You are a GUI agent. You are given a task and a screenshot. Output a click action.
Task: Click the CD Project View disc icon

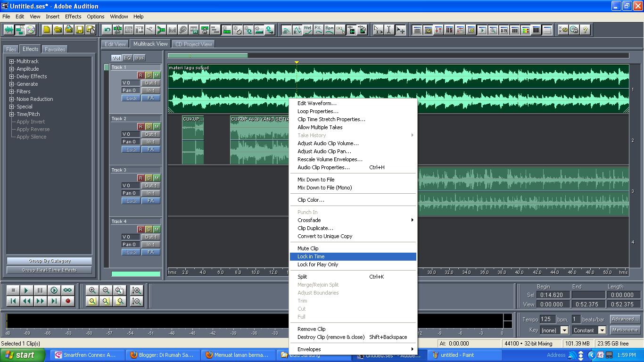[x=31, y=30]
